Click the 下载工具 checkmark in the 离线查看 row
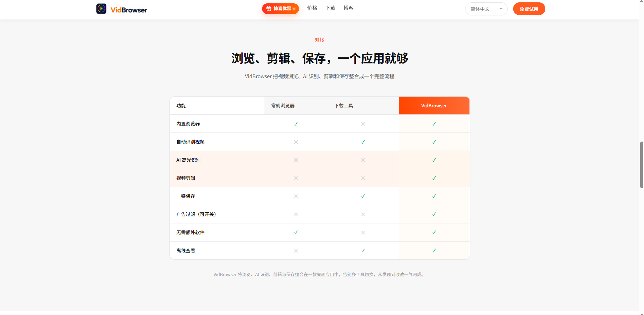The height and width of the screenshot is (315, 644). [363, 251]
